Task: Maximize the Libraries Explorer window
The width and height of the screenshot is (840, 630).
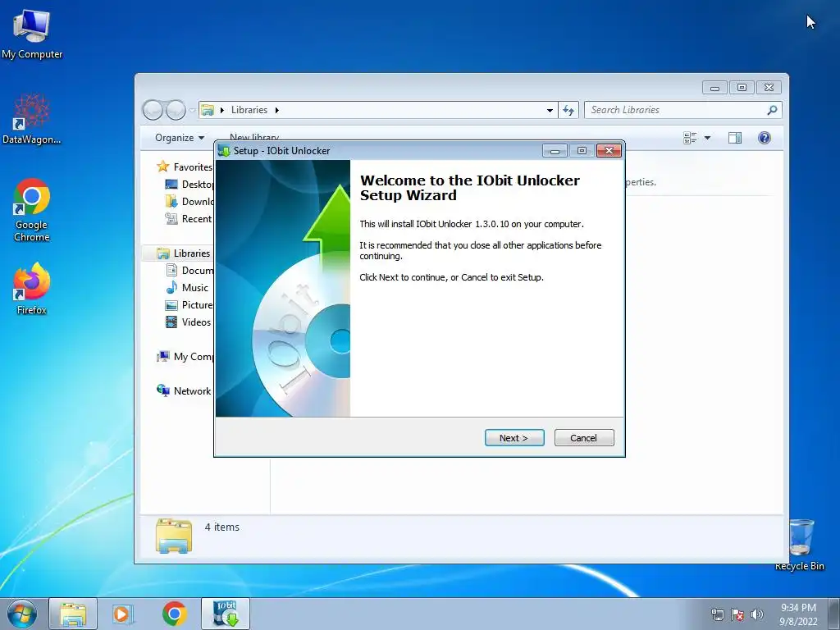Action: click(x=742, y=87)
